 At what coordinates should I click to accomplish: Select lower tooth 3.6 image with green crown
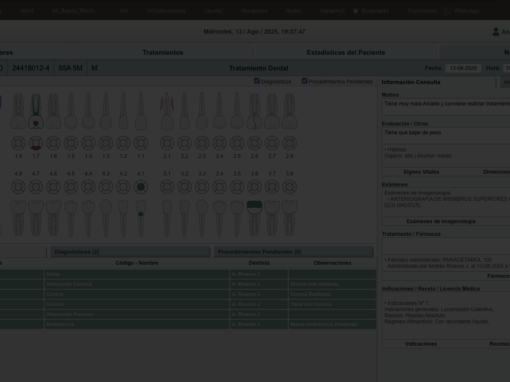click(x=254, y=218)
